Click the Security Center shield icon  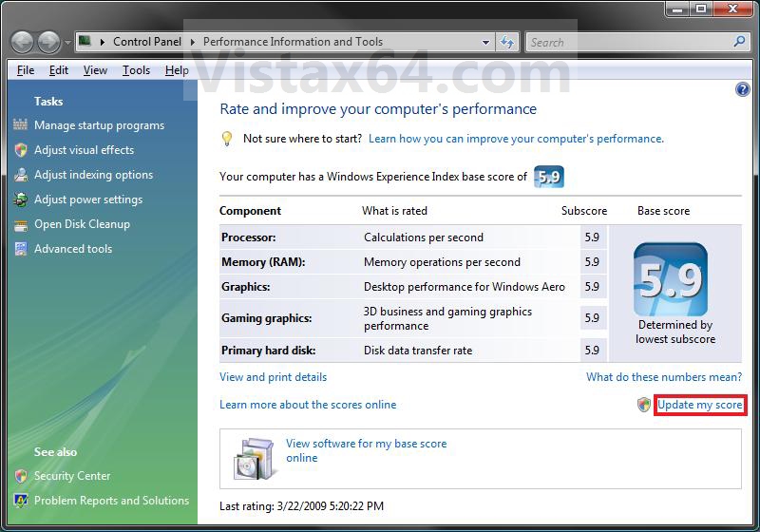21,476
